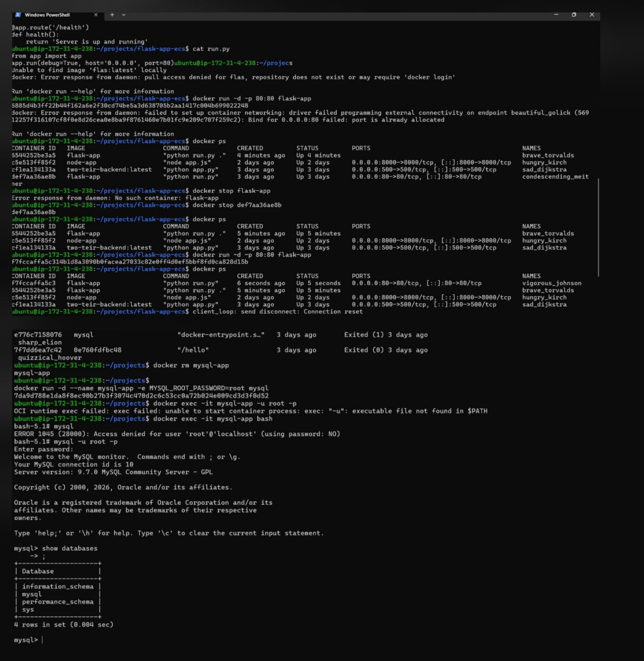Click 'sys' database row

tap(58, 610)
